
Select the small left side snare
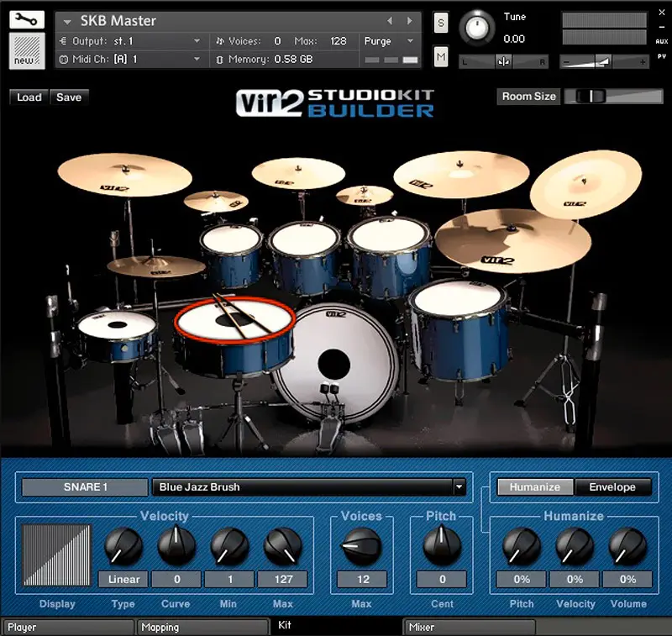[117, 335]
